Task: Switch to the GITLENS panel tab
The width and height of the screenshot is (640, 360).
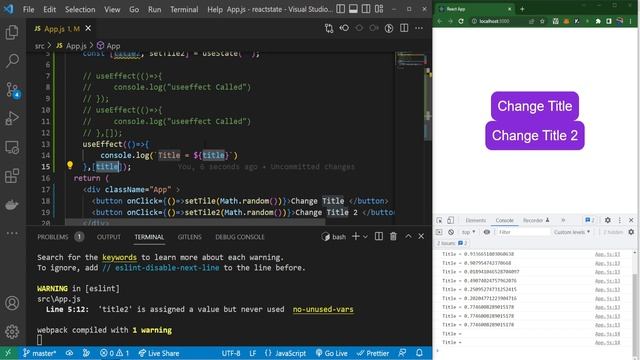Action: tap(189, 237)
